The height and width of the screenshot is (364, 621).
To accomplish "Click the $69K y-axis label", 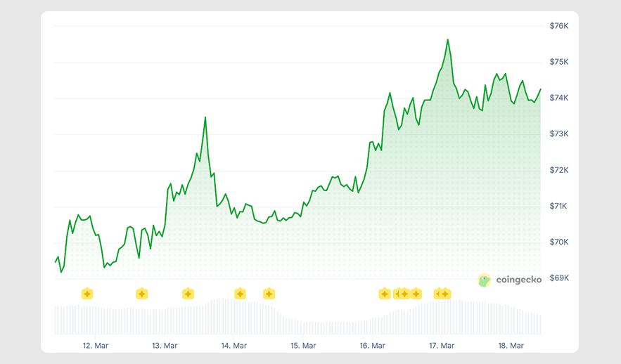I will (x=558, y=278).
